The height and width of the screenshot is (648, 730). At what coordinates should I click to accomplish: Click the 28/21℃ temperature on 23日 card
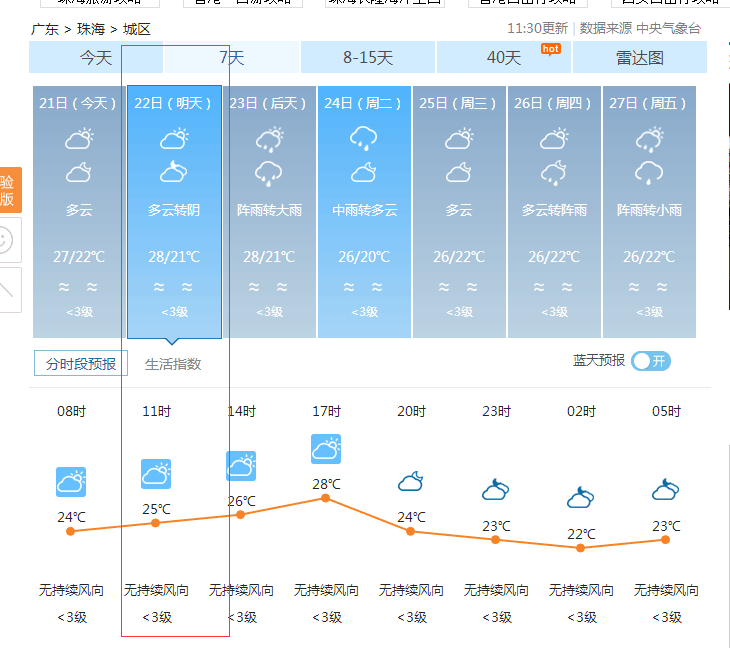(x=269, y=256)
